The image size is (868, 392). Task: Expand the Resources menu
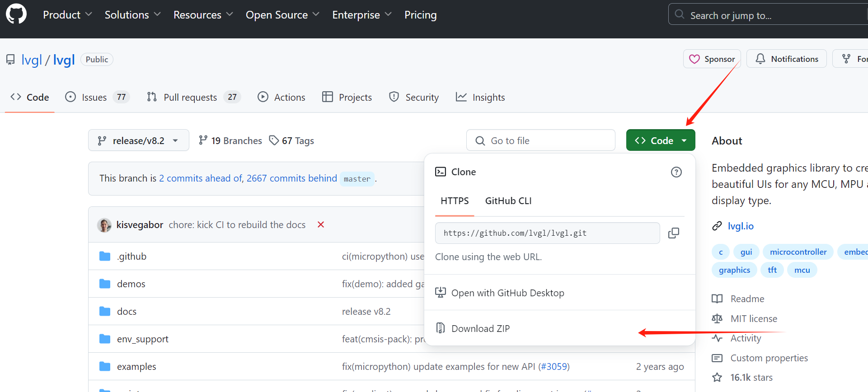point(203,15)
